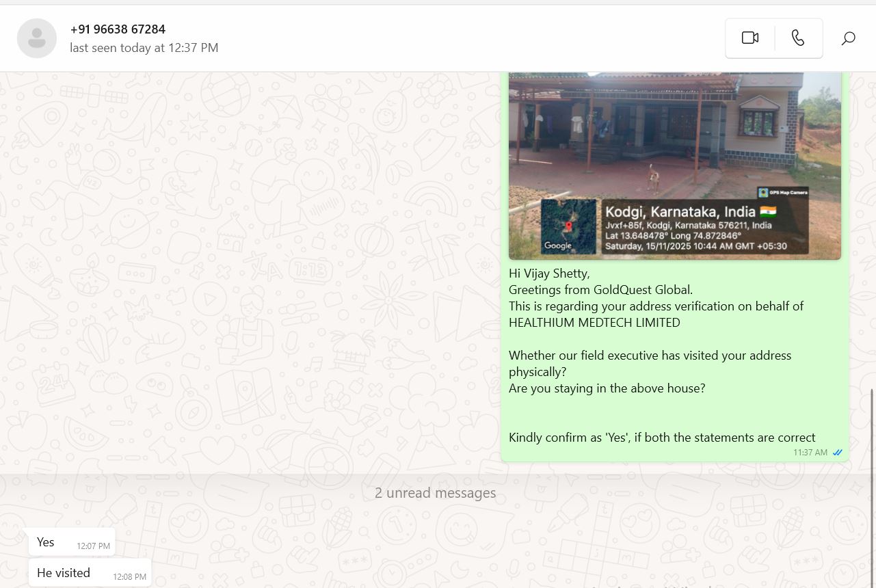Click the 11:37 AM timestamp on sent message
This screenshot has width=876, height=588.
pos(810,453)
